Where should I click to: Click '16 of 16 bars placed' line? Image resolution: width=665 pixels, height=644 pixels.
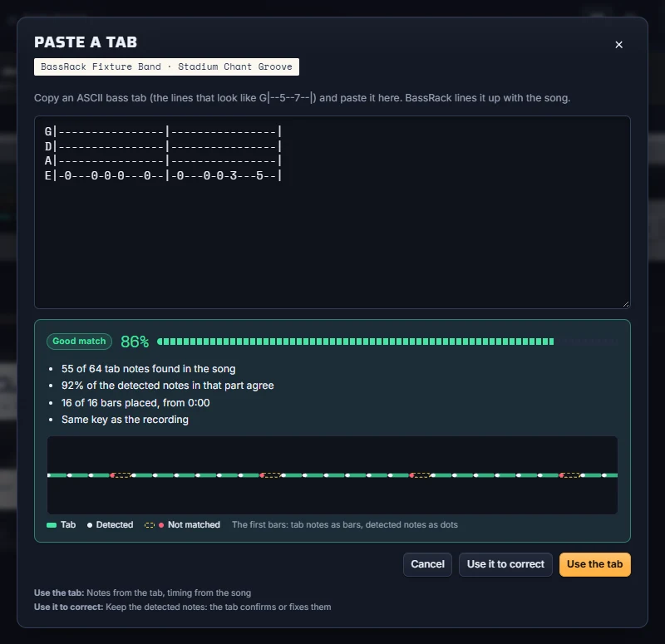[x=135, y=403]
